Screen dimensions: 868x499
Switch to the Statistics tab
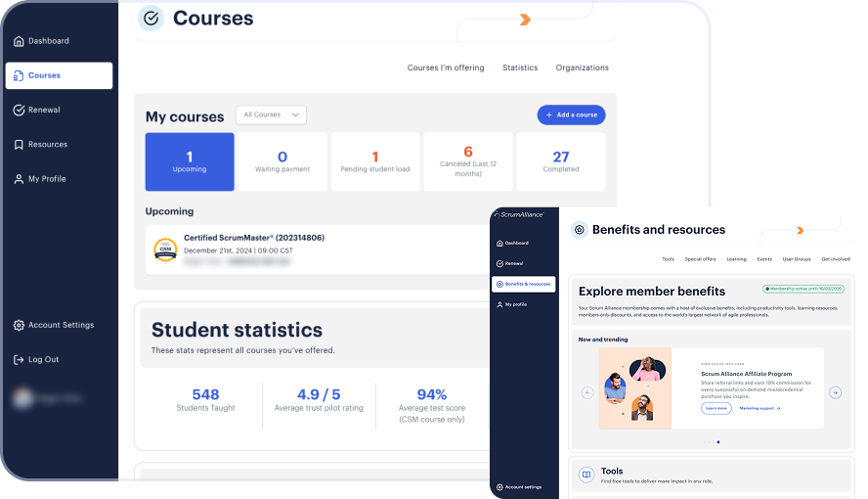point(520,68)
